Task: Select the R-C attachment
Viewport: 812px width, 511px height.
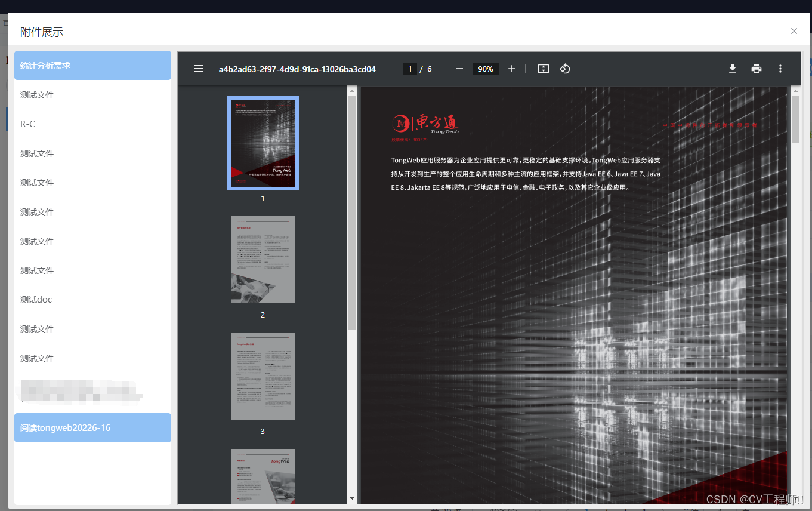Action: click(x=92, y=124)
